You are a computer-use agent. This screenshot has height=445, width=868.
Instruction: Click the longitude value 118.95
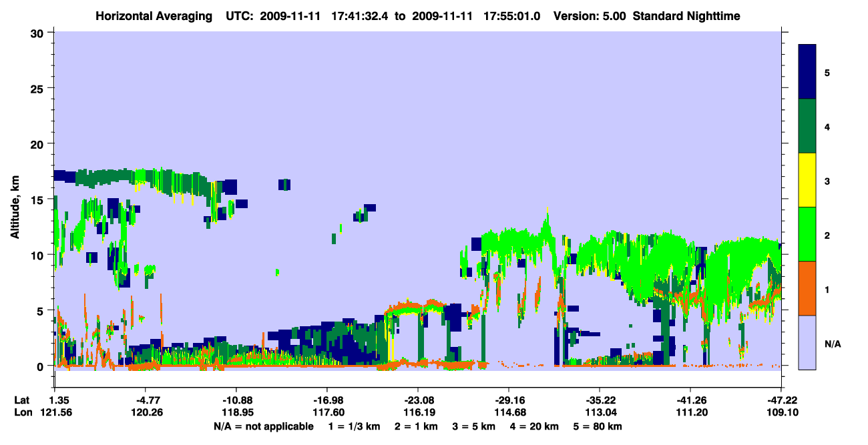(236, 412)
